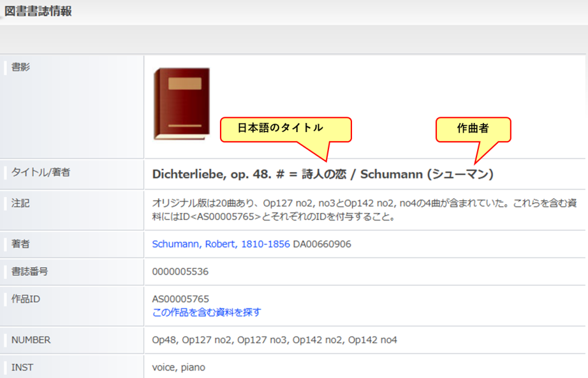588x378 pixels.
Task: Select the title Dichterliebe, op. 48 text
Action: coord(323,175)
